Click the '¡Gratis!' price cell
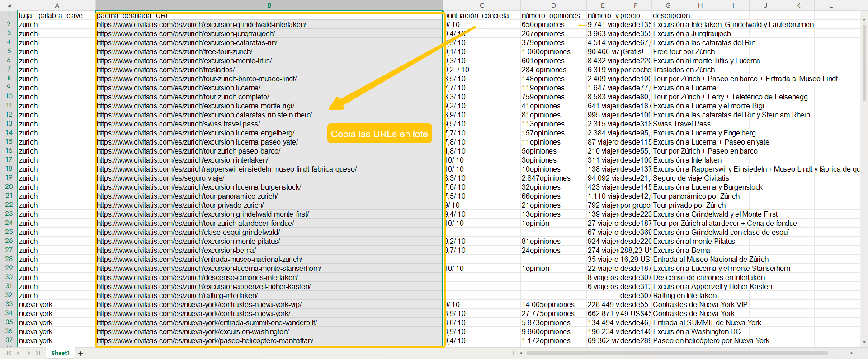Screen dimensions: 868x359 tap(636, 51)
